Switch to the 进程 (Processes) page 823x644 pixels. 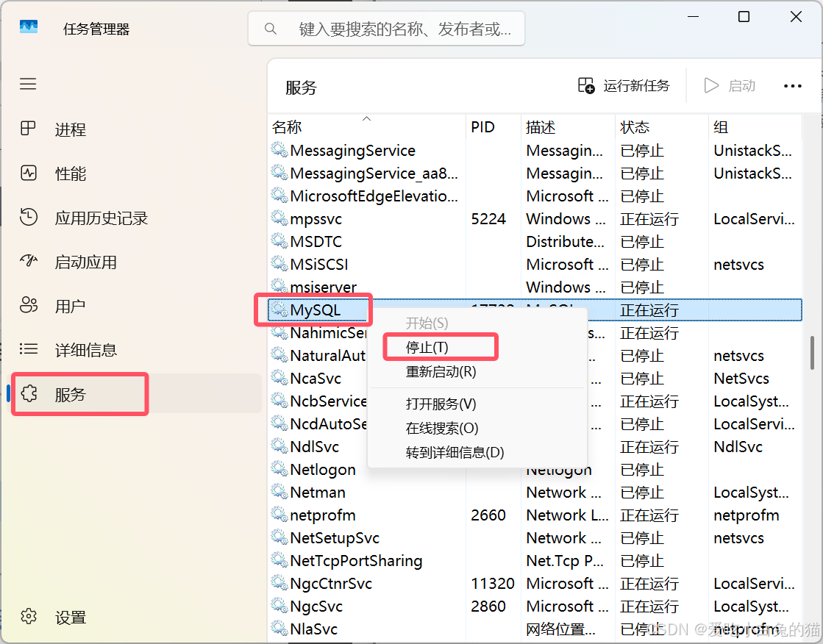[70, 129]
